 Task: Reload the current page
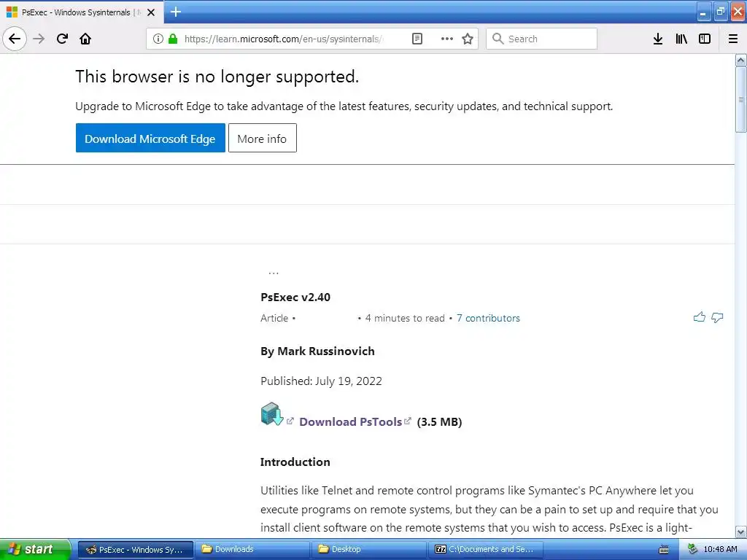coord(62,39)
